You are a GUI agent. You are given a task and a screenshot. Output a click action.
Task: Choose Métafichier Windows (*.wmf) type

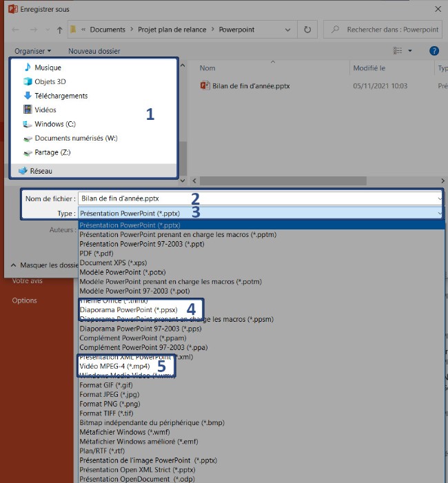[x=125, y=432]
